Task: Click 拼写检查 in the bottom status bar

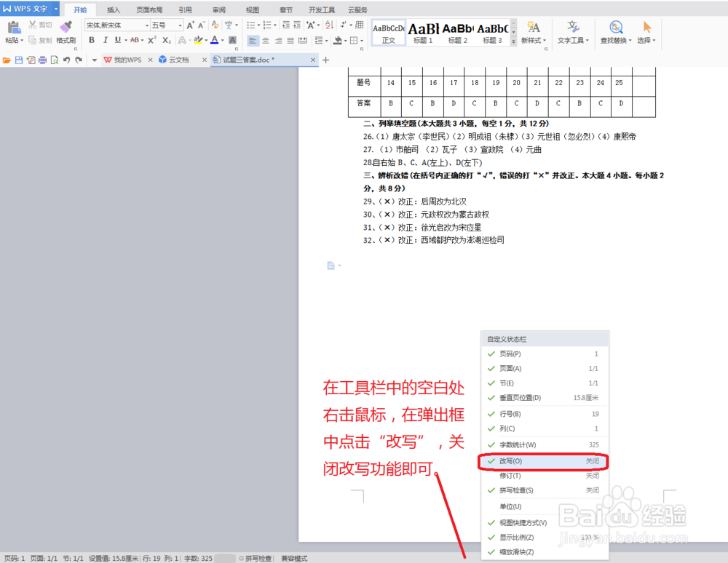Action: tap(256, 559)
